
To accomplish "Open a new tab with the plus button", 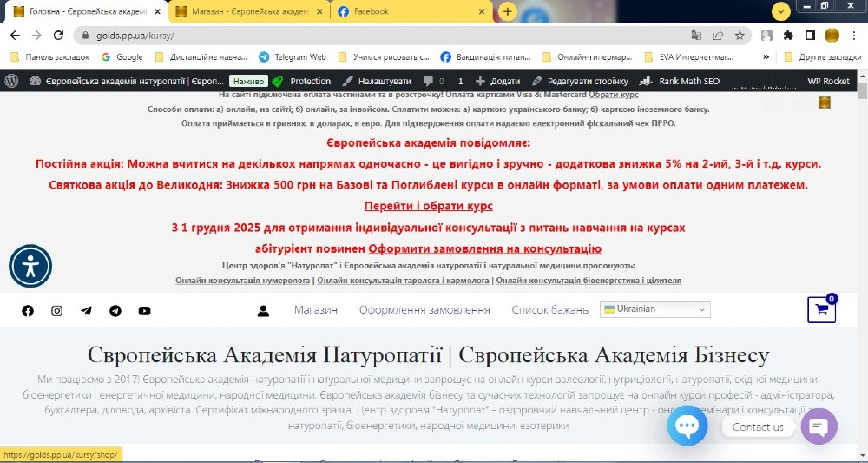I will point(507,11).
